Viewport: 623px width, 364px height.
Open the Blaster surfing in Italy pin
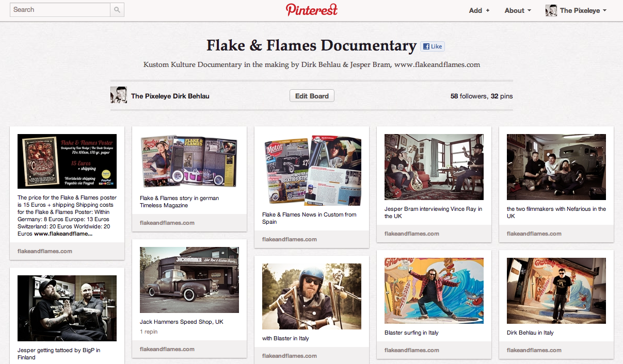[x=434, y=291]
